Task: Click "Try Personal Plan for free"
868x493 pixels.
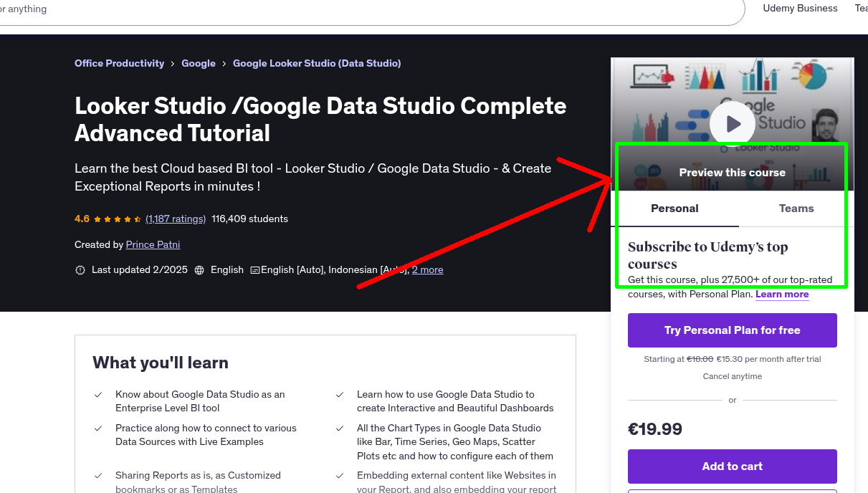Action: [732, 330]
